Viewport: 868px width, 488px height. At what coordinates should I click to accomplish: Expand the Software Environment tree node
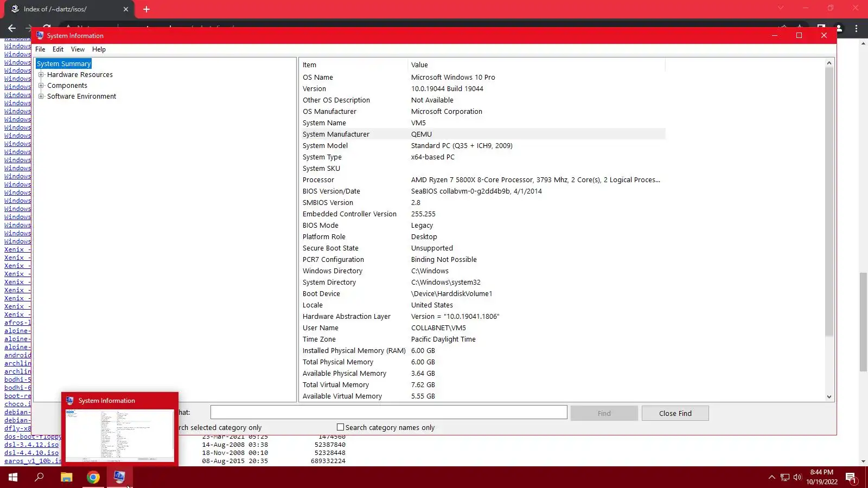(x=41, y=97)
